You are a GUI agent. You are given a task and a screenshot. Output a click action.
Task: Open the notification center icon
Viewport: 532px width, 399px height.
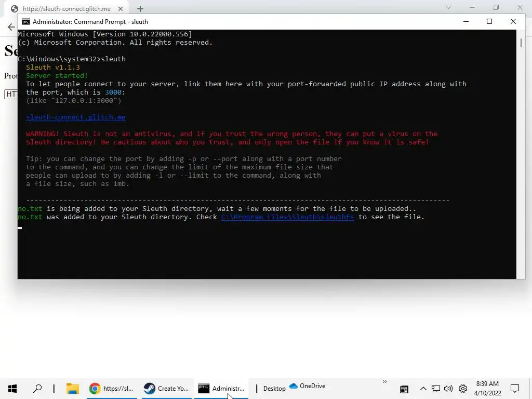515,389
